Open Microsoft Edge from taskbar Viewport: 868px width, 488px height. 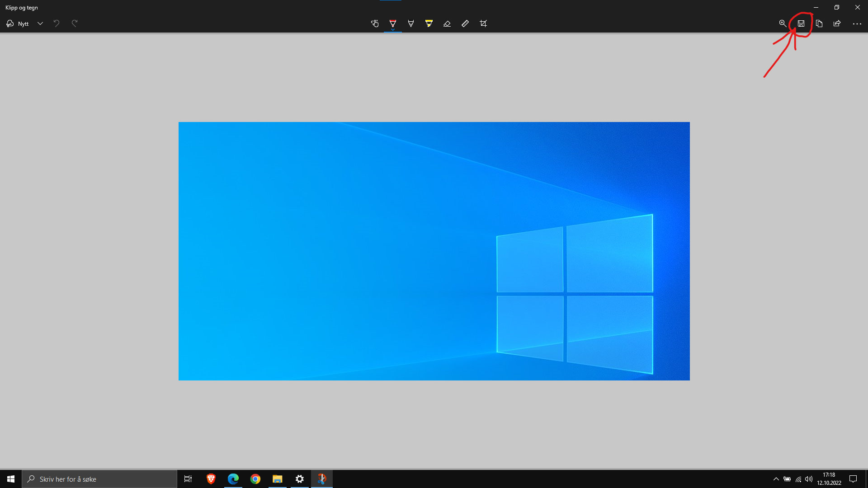(x=233, y=479)
